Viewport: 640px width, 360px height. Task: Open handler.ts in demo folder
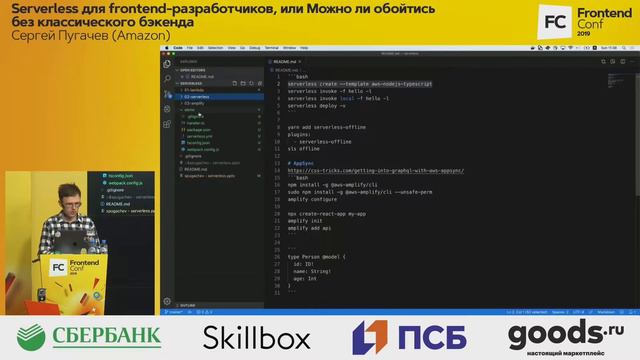(220, 123)
